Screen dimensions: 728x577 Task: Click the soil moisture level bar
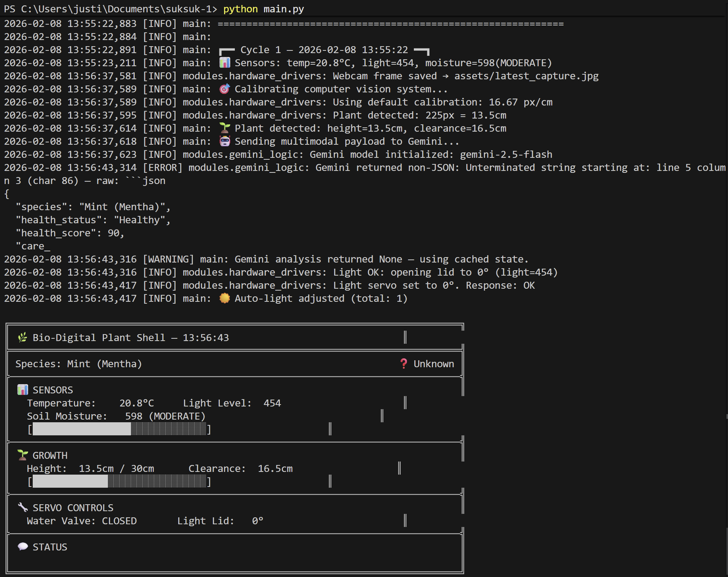pos(119,429)
